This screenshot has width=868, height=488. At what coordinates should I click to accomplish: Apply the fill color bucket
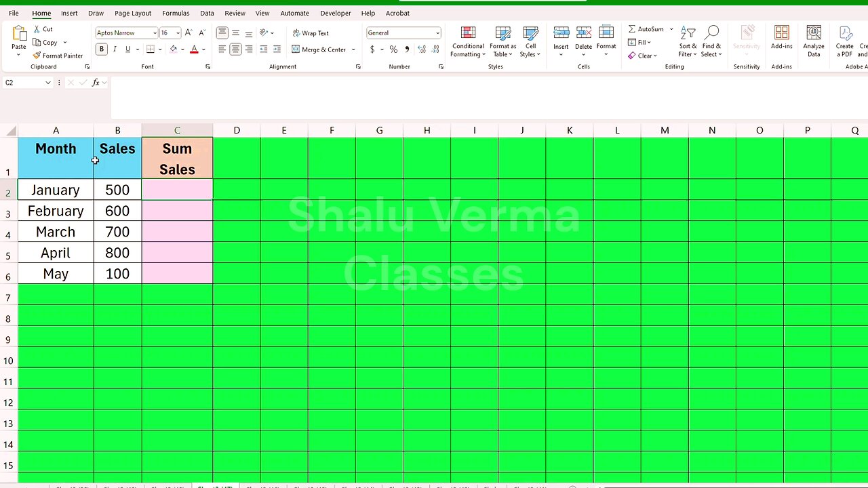click(174, 49)
